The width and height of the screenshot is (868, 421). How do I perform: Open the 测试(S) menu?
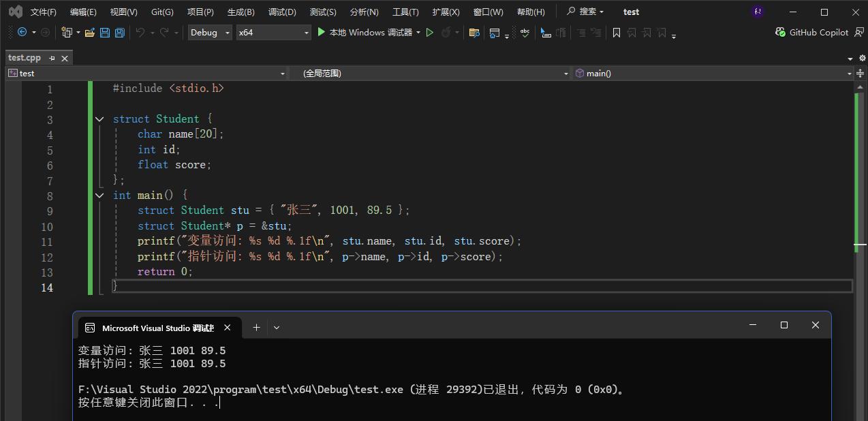323,12
